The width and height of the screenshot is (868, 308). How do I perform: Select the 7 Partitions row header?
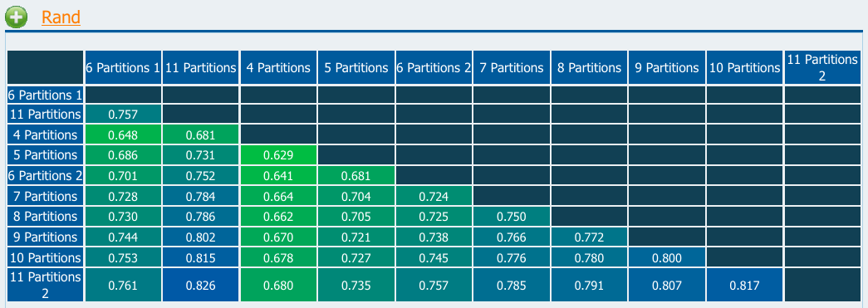(x=46, y=196)
